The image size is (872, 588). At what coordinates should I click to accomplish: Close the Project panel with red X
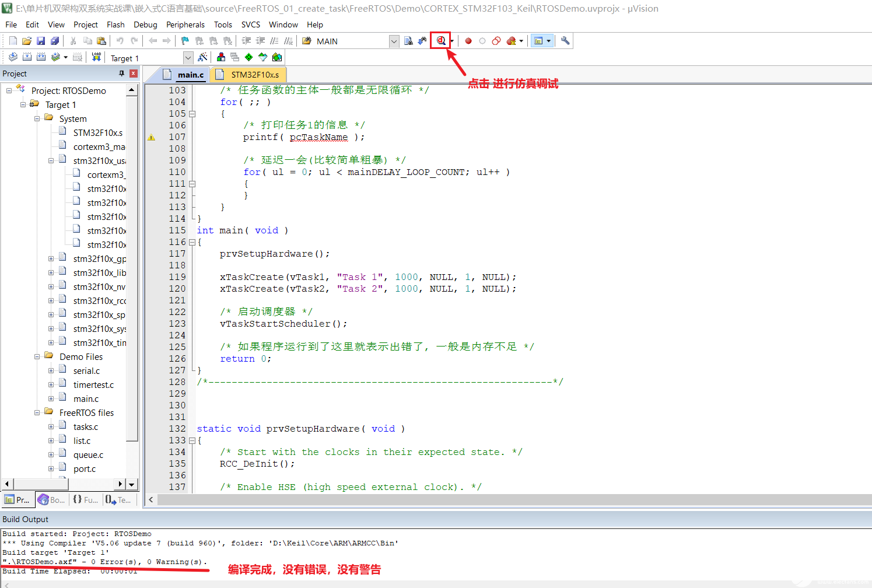pyautogui.click(x=134, y=73)
